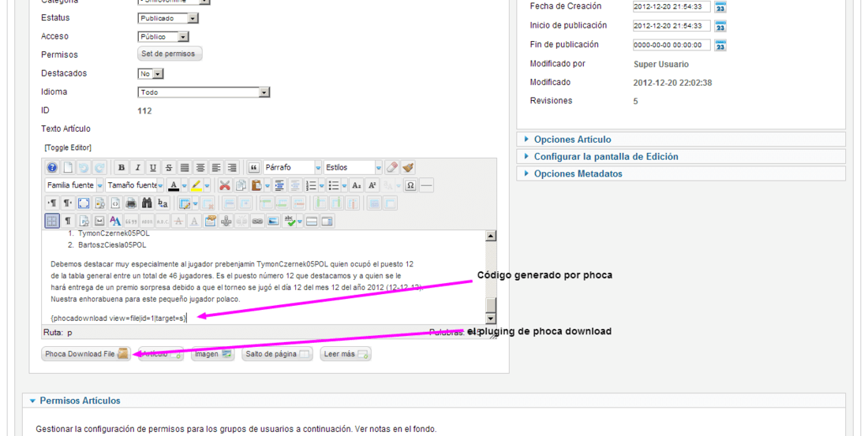
Task: Insert a blockquote
Action: (x=253, y=168)
